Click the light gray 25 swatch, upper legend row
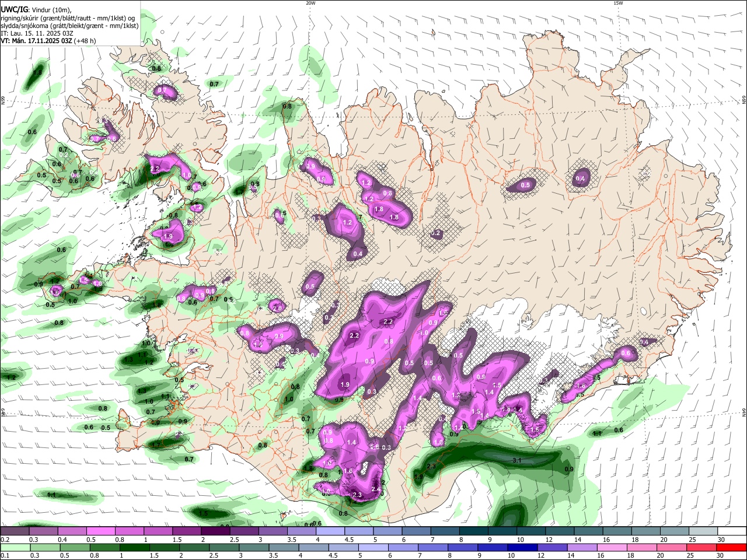Viewport: 747px width, 560px height. 702,531
